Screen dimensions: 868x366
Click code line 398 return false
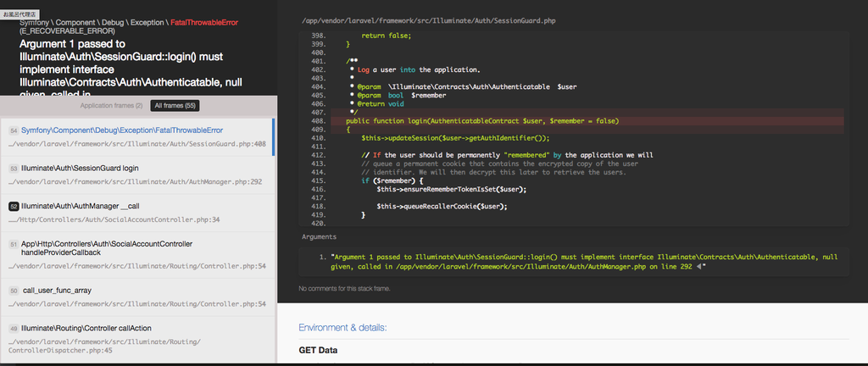click(x=387, y=36)
